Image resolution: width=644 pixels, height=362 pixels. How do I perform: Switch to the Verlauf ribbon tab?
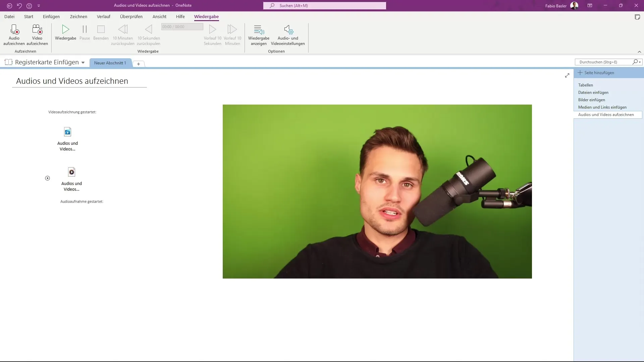pyautogui.click(x=104, y=16)
